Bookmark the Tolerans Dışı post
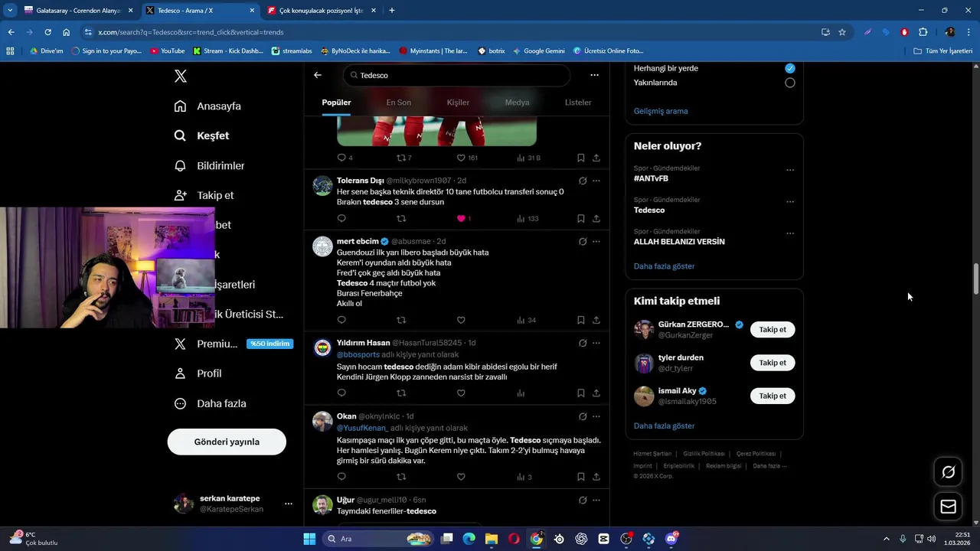The image size is (980, 551). (x=581, y=219)
